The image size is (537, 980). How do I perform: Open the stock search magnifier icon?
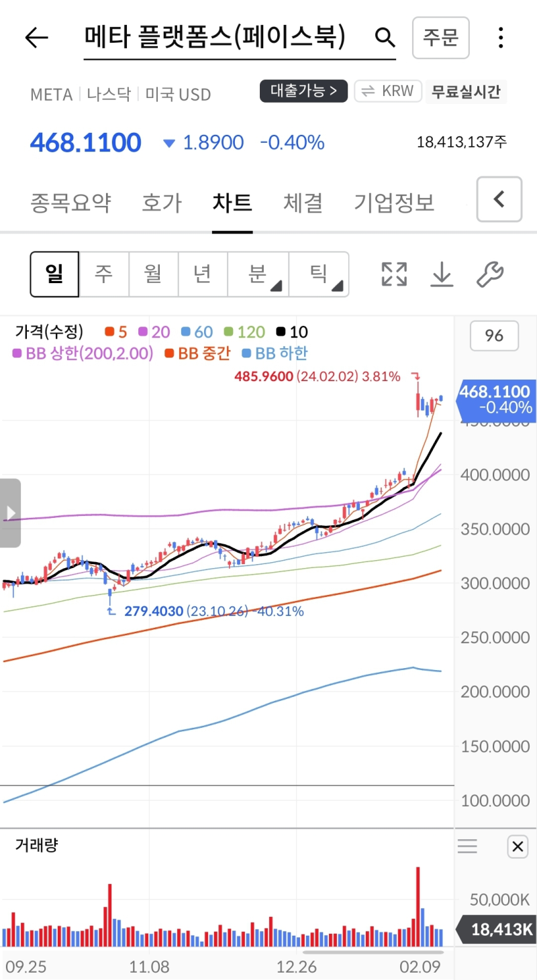[385, 38]
